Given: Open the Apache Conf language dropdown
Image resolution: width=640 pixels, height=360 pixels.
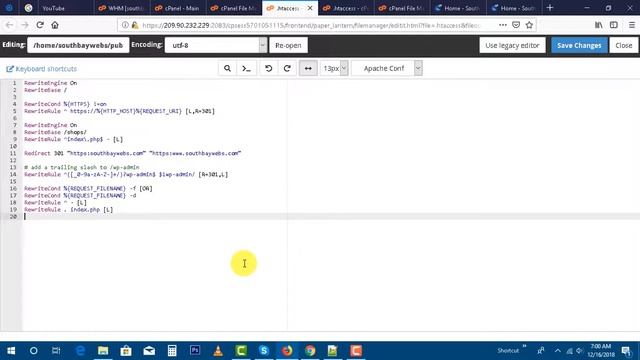Looking at the screenshot, I should (x=387, y=69).
